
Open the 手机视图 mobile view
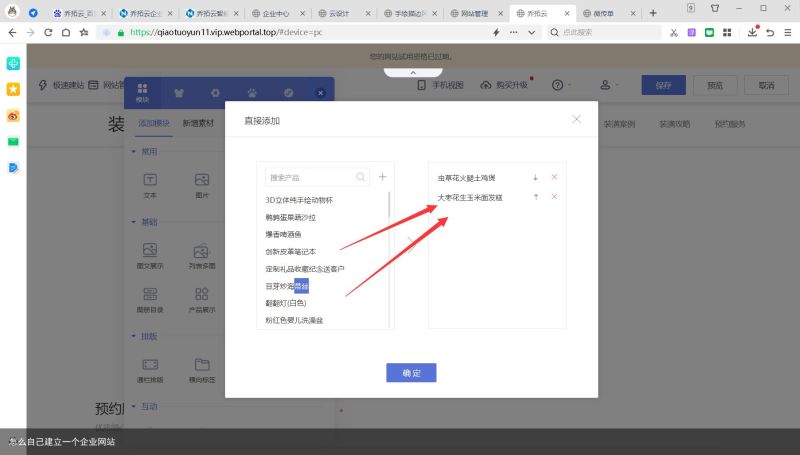tap(440, 85)
